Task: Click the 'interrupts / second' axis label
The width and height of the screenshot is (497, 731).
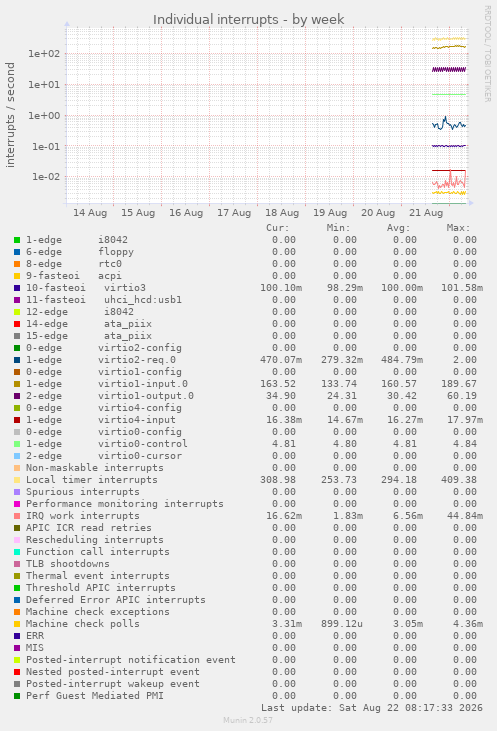Action: pyautogui.click(x=10, y=115)
